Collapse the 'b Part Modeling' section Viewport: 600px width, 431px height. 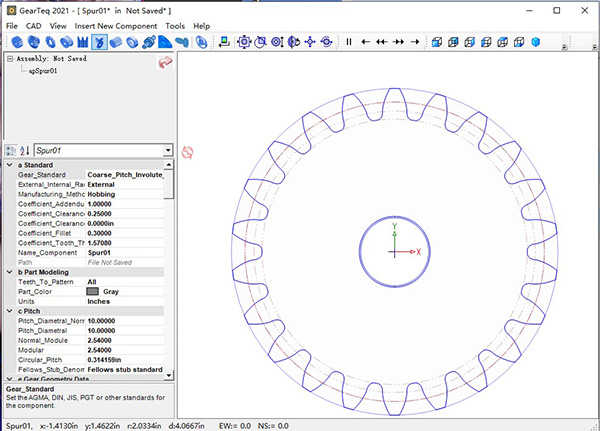pyautogui.click(x=10, y=272)
